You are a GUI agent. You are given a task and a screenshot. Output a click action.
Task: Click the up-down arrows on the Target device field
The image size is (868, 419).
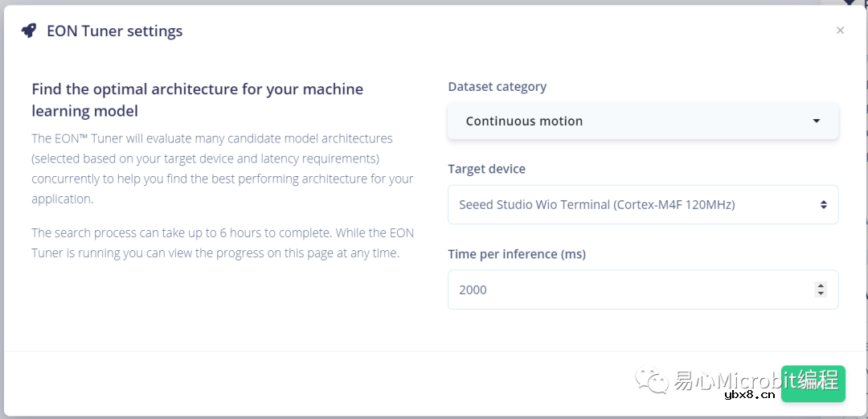click(824, 204)
